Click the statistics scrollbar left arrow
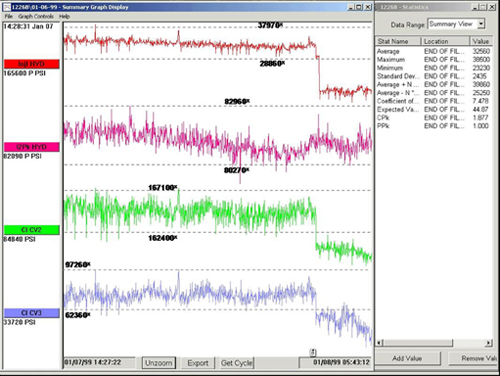500x376 pixels. pyautogui.click(x=380, y=343)
